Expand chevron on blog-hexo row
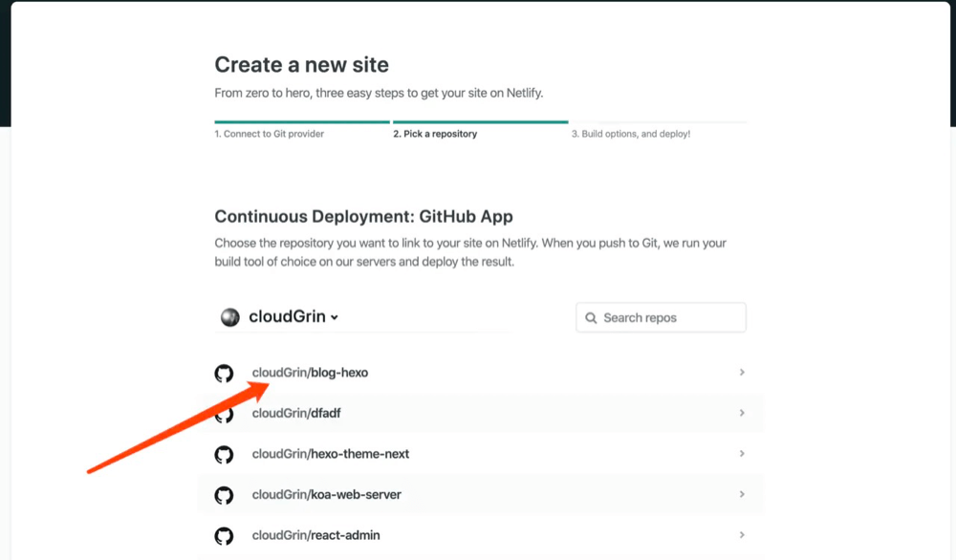The width and height of the screenshot is (956, 560). [x=742, y=372]
